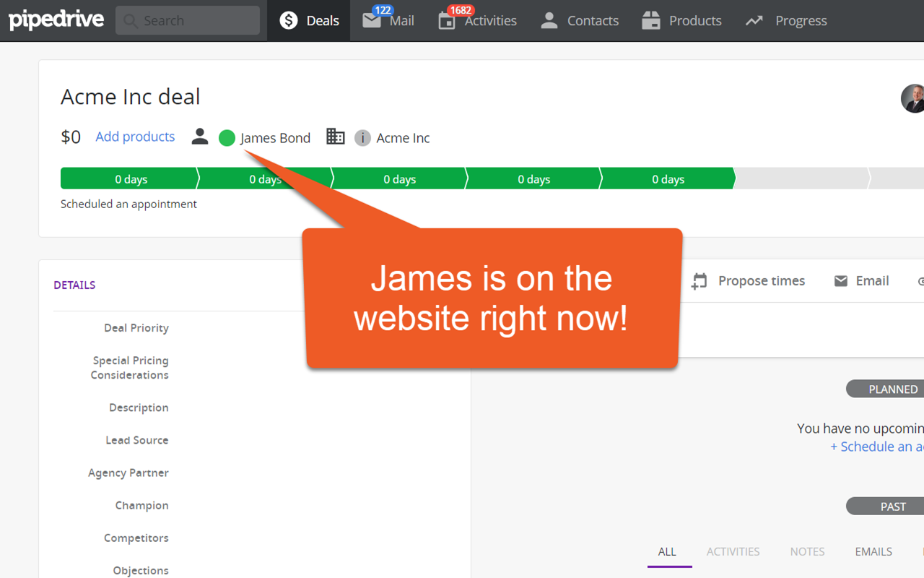This screenshot has width=924, height=578.
Task: Click the Competitors field label
Action: point(136,538)
